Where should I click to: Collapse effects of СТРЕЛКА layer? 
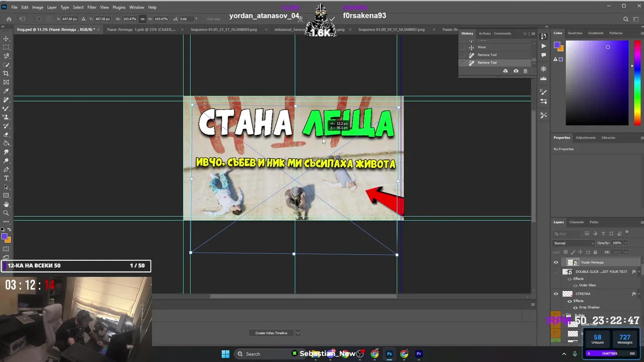(639, 294)
